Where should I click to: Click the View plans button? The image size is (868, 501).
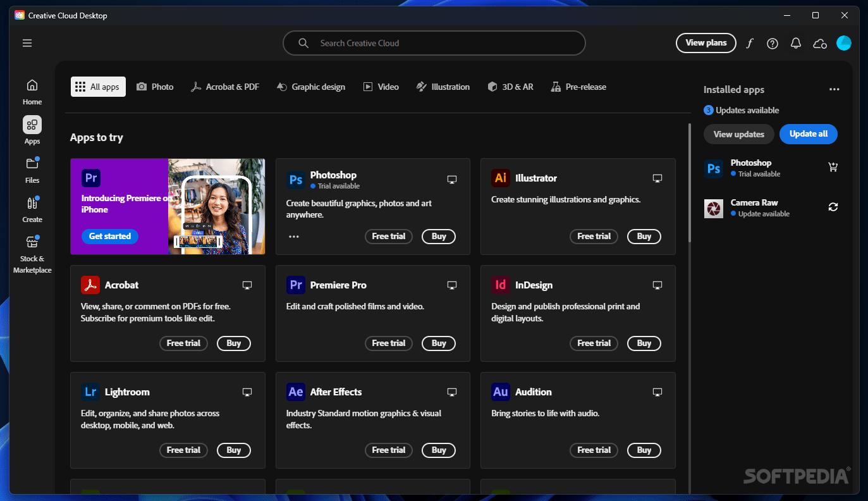click(x=706, y=43)
